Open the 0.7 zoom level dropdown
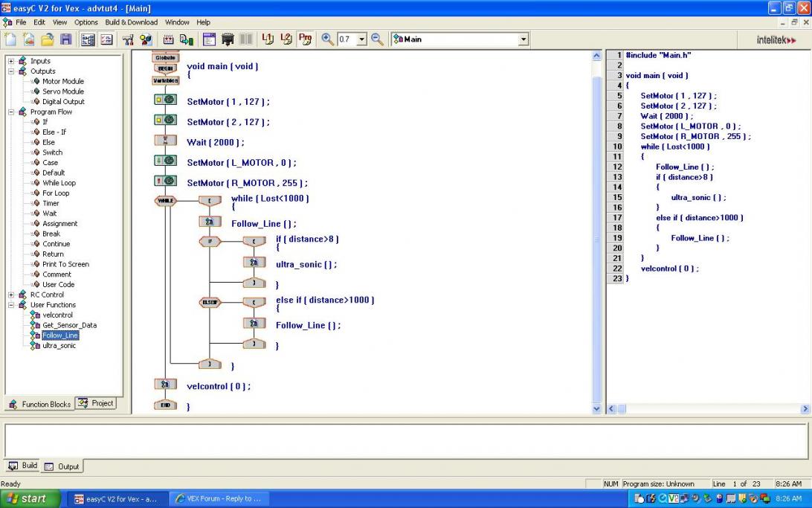This screenshot has width=812, height=508. click(x=362, y=39)
